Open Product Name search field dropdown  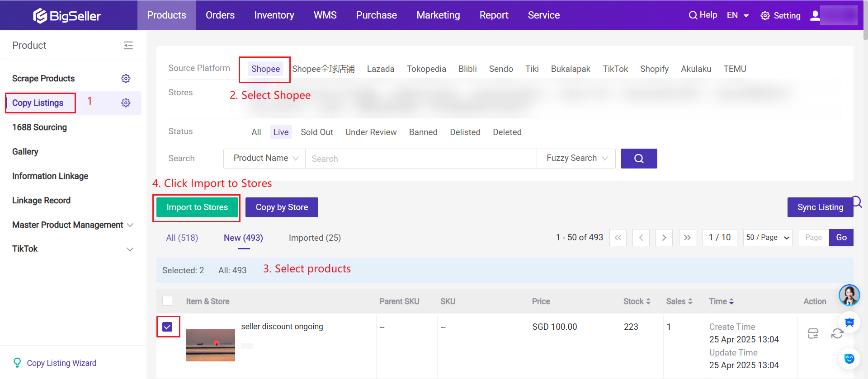tap(265, 159)
